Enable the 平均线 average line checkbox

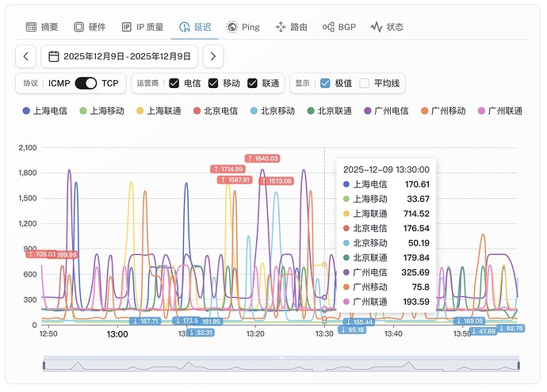pyautogui.click(x=364, y=83)
